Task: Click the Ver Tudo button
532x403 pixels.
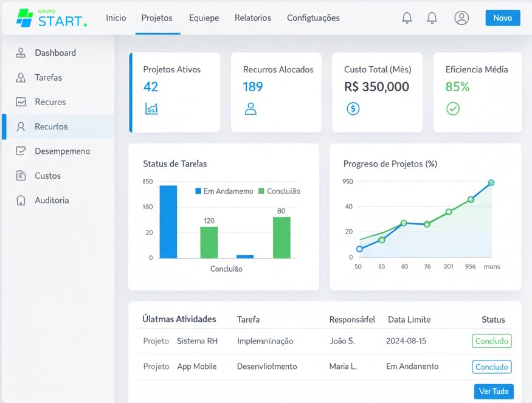Action: (493, 391)
